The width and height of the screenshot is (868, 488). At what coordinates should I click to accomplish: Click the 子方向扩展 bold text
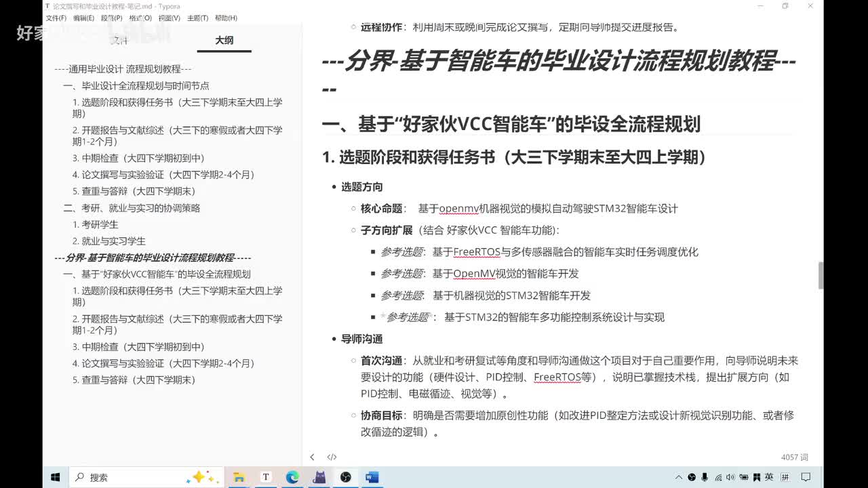click(x=387, y=230)
